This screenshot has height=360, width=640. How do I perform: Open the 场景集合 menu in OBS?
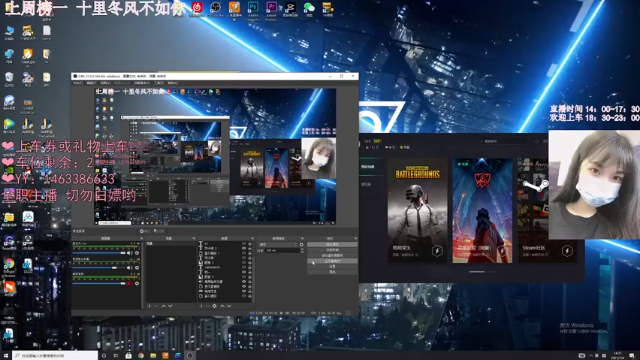coord(142,83)
